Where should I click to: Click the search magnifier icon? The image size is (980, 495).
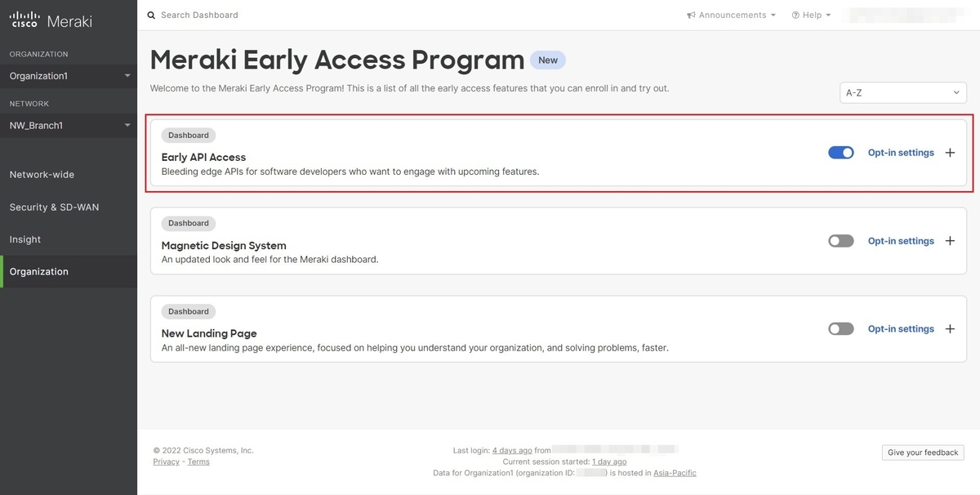(150, 15)
